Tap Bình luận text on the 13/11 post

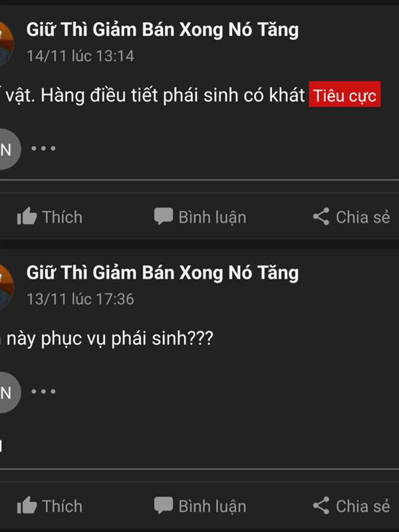pyautogui.click(x=212, y=507)
